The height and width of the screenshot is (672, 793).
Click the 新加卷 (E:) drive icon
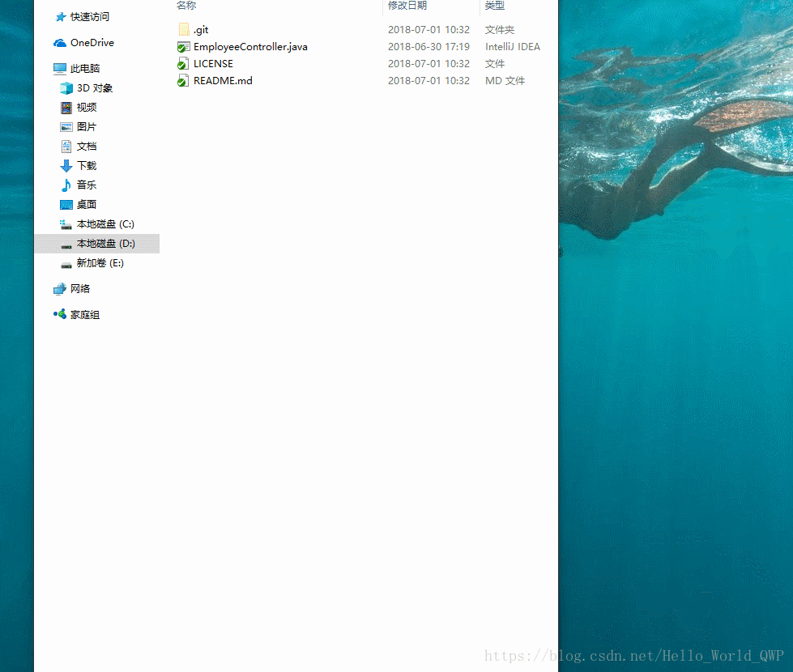point(66,266)
